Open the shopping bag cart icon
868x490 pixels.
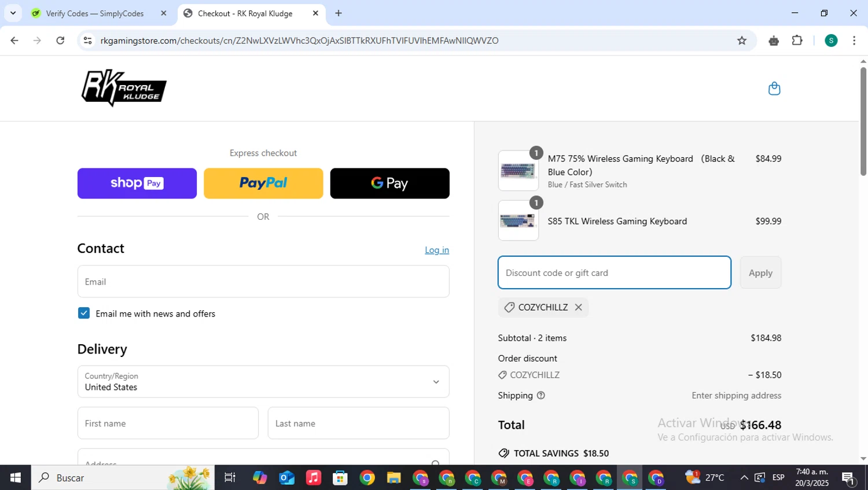coord(774,89)
